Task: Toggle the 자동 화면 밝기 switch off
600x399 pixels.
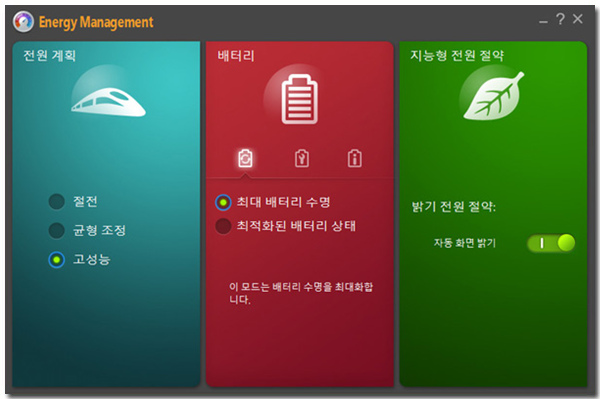Action: pyautogui.click(x=551, y=243)
